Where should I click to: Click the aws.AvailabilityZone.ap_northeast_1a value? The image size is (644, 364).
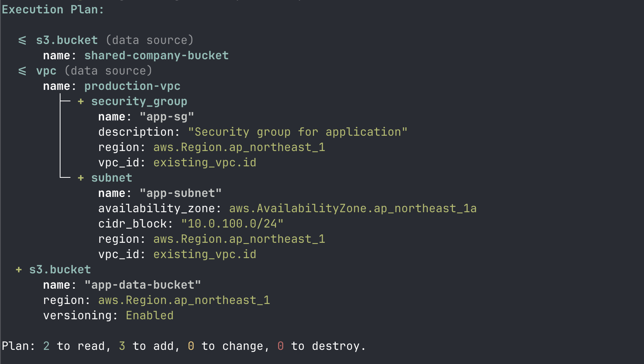click(x=353, y=208)
